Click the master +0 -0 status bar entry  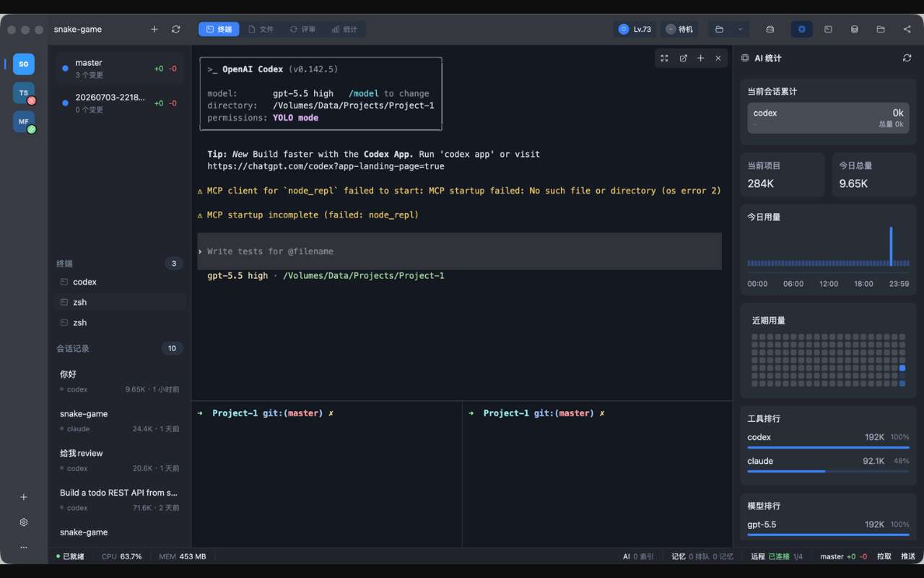(843, 556)
